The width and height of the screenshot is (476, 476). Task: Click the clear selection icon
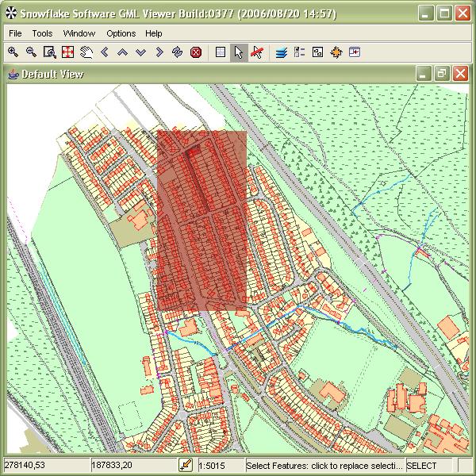[x=257, y=52]
